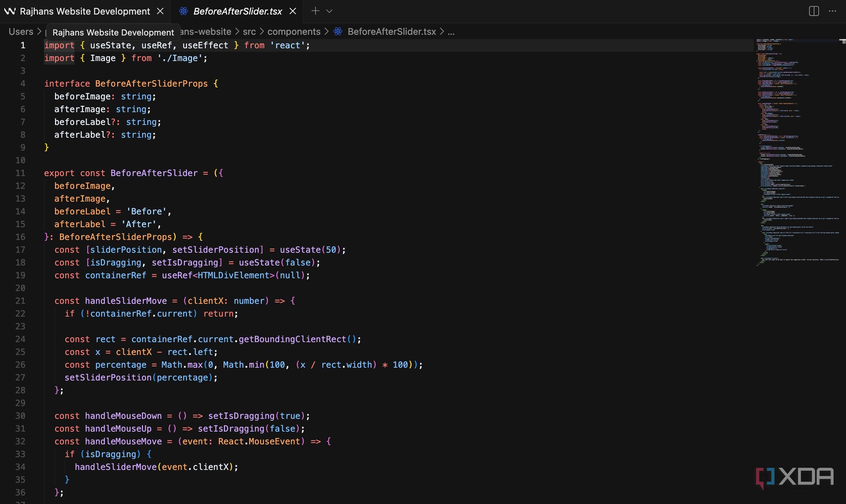Click 'setSliderPosition(percentage)' call

coord(138,377)
